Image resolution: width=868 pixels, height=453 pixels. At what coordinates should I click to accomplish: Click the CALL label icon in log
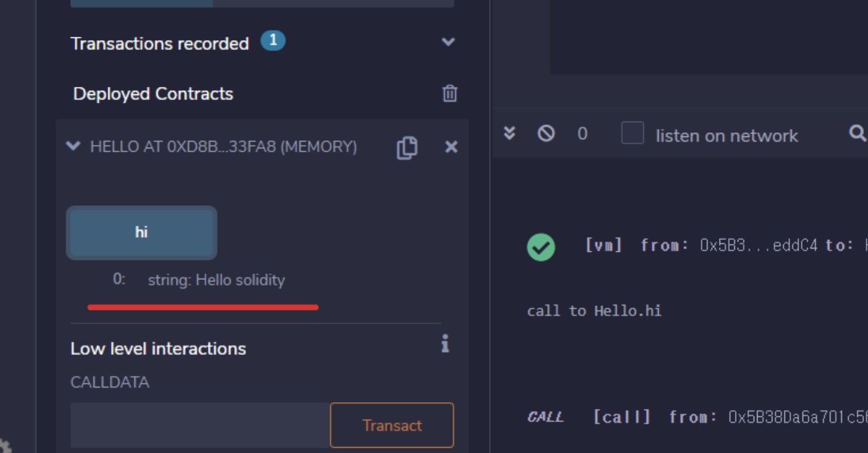pos(546,418)
